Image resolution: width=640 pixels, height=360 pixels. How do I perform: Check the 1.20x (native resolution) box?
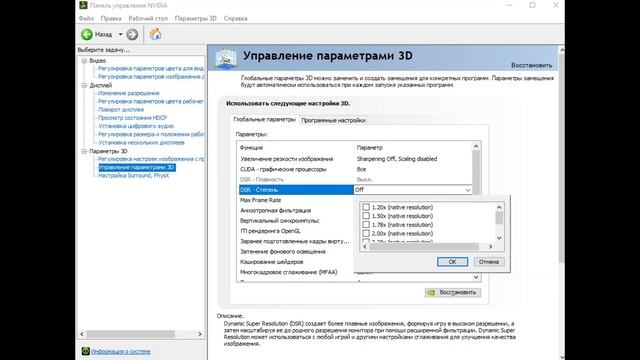[366, 207]
